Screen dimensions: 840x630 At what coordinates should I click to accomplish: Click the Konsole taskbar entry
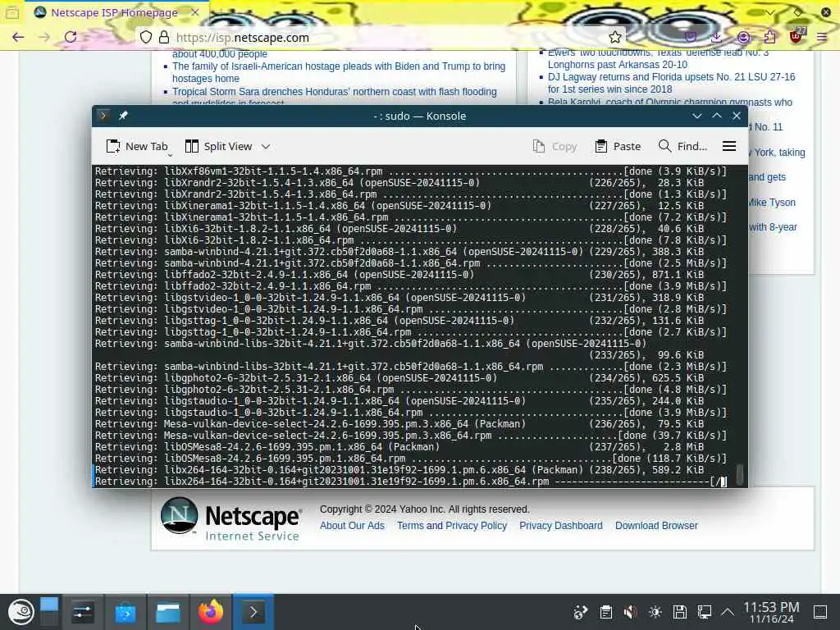253,612
